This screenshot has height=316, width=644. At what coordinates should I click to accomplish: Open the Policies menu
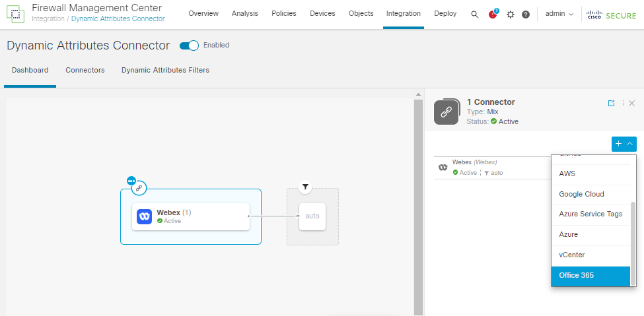tap(284, 14)
